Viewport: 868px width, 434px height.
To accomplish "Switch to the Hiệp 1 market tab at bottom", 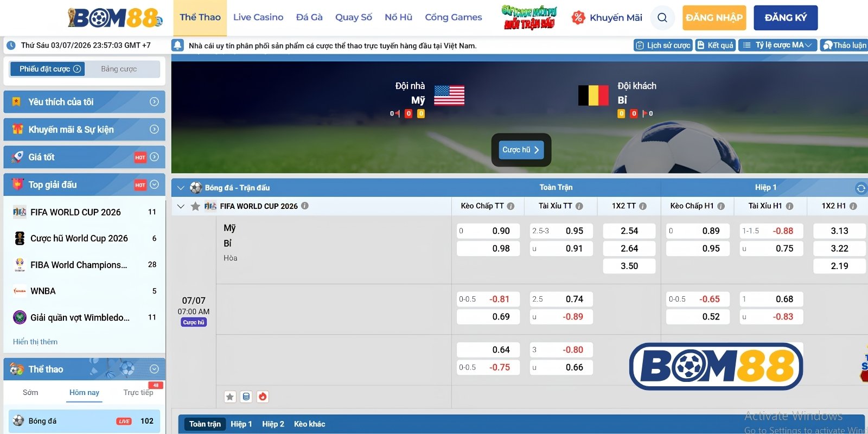I will click(241, 424).
